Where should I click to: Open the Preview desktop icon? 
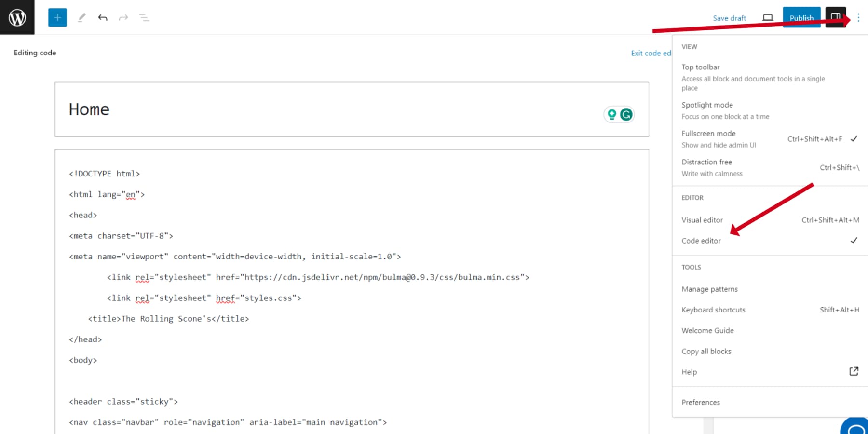(767, 17)
